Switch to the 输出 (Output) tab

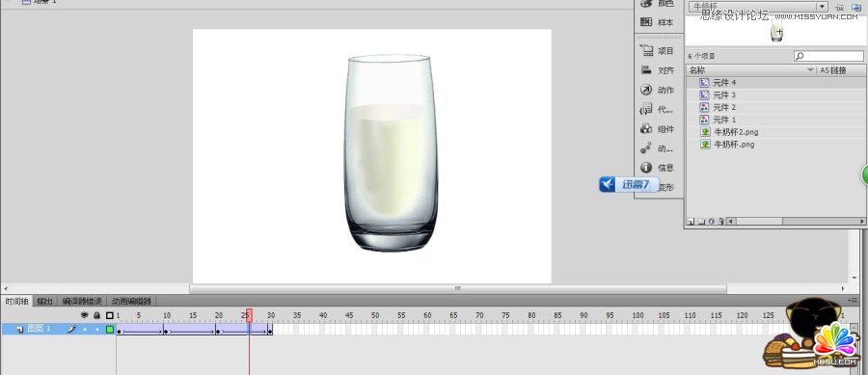point(44,302)
